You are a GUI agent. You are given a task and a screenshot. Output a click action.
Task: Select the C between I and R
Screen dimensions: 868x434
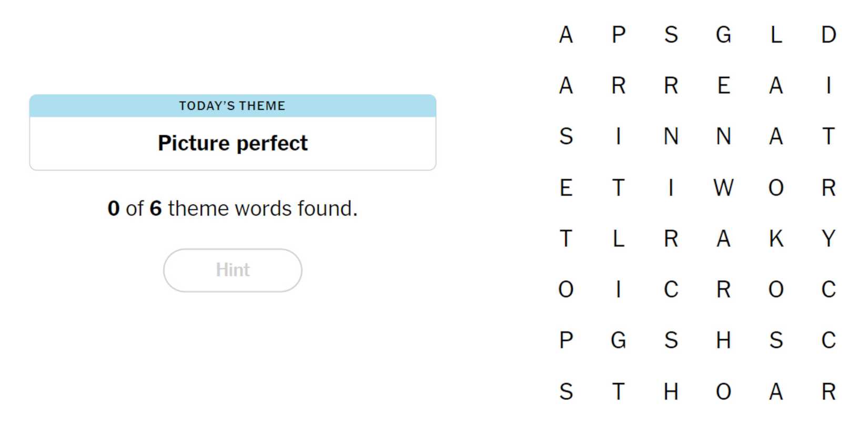[671, 289]
